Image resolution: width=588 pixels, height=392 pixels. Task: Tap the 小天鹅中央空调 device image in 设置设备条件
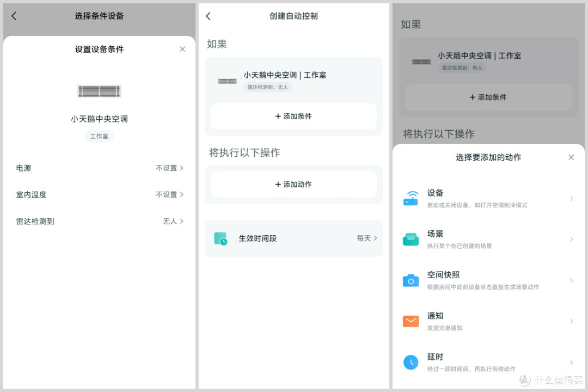[x=99, y=91]
